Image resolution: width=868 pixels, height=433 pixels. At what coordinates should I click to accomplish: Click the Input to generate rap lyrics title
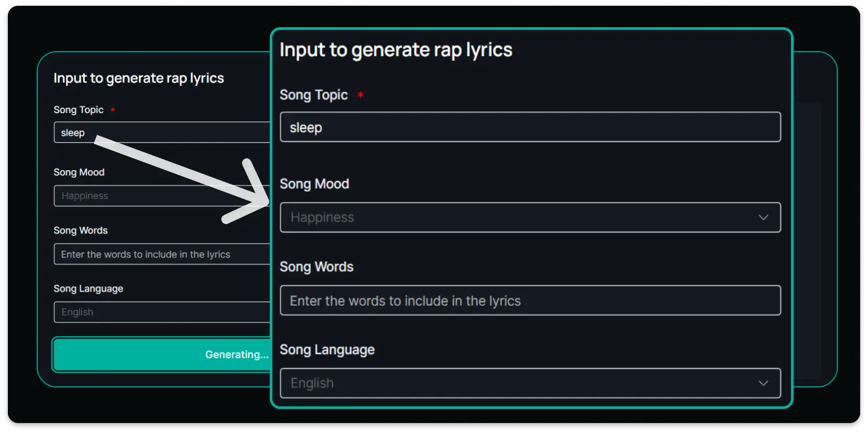coord(396,50)
